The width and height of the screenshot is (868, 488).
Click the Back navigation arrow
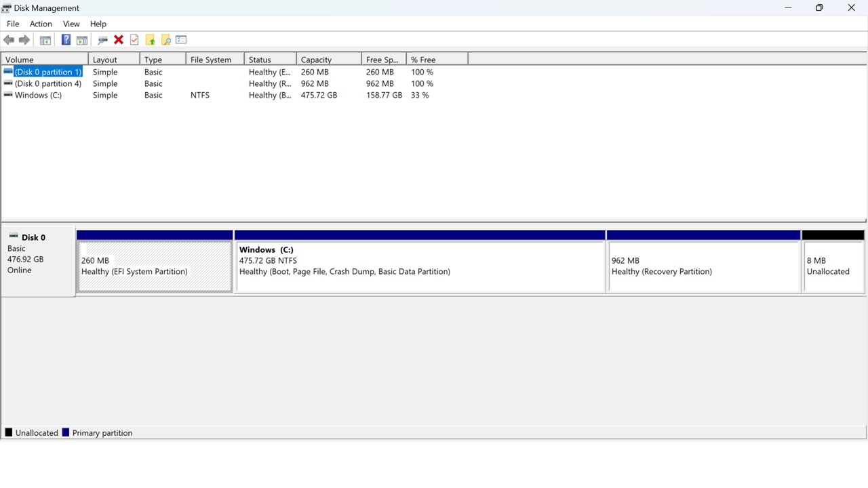(x=9, y=39)
